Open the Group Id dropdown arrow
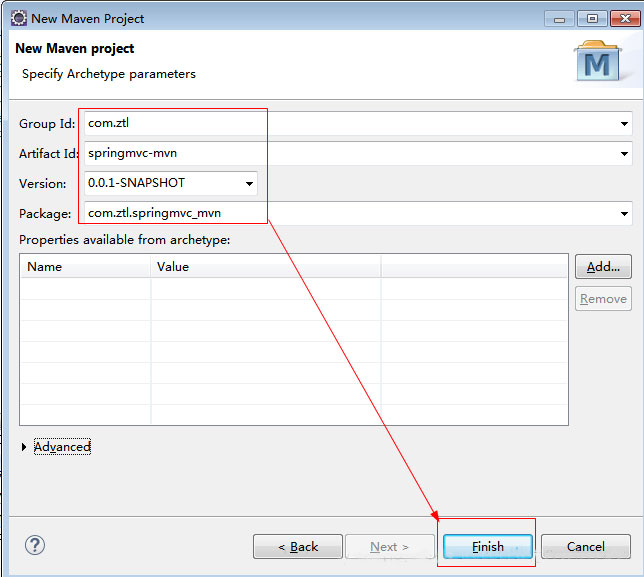The image size is (644, 577). (624, 124)
